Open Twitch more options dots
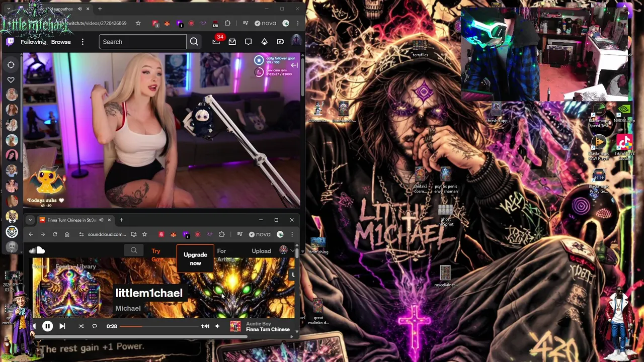The image size is (644, 362). pyautogui.click(x=83, y=42)
